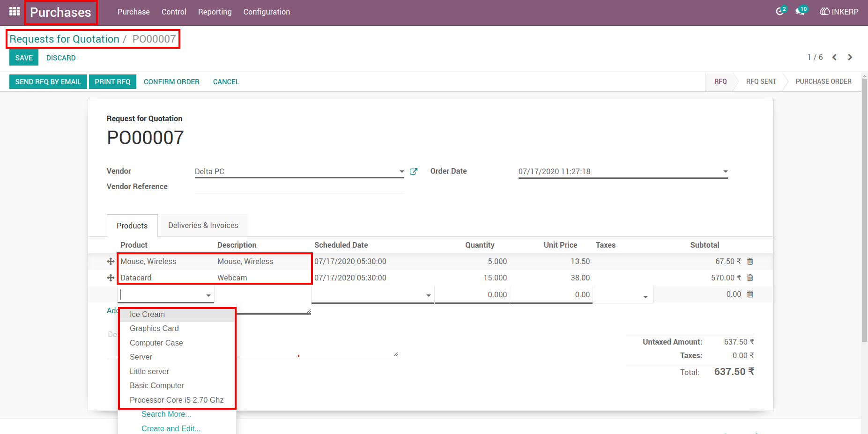
Task: Click the page vertical scrollbar
Action: (x=864, y=211)
